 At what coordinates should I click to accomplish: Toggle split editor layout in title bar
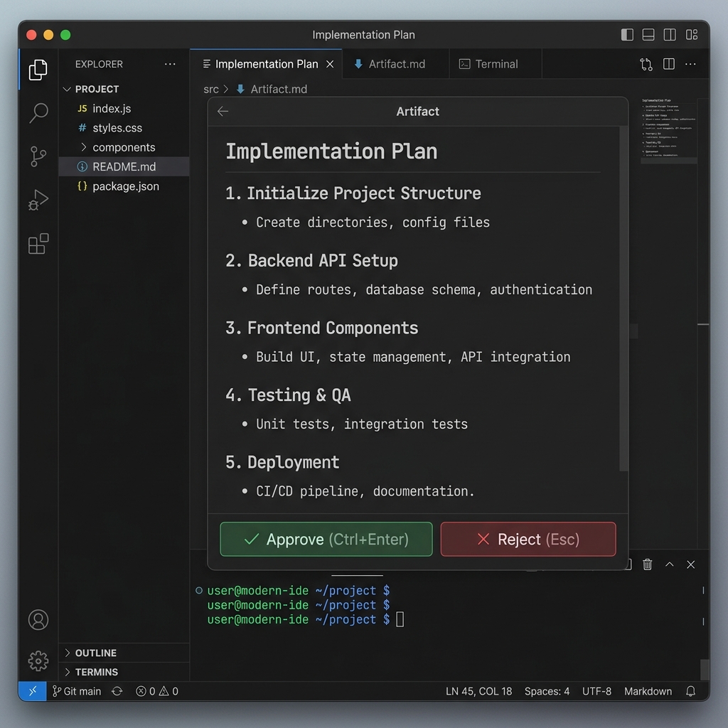click(x=670, y=35)
